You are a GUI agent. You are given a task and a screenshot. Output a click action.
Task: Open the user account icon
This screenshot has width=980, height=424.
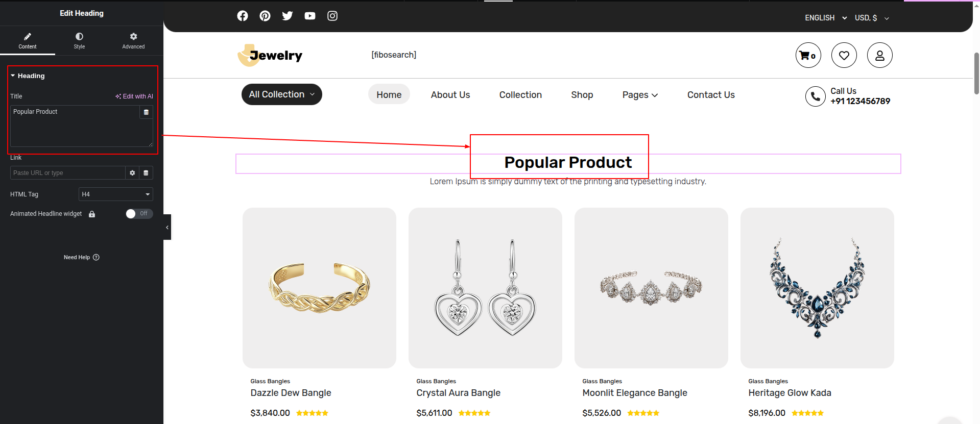click(879, 55)
